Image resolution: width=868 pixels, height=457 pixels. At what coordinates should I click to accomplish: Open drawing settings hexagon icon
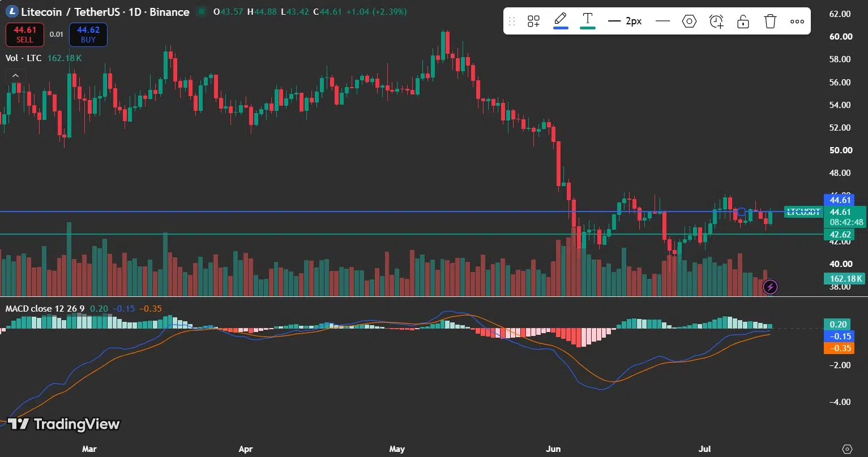689,21
